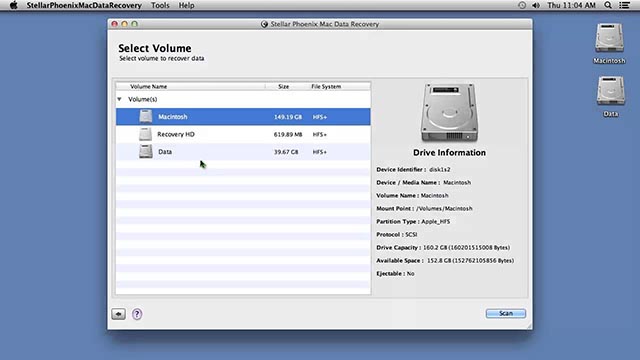Click the Macintosh volume drive icon in list

146,116
